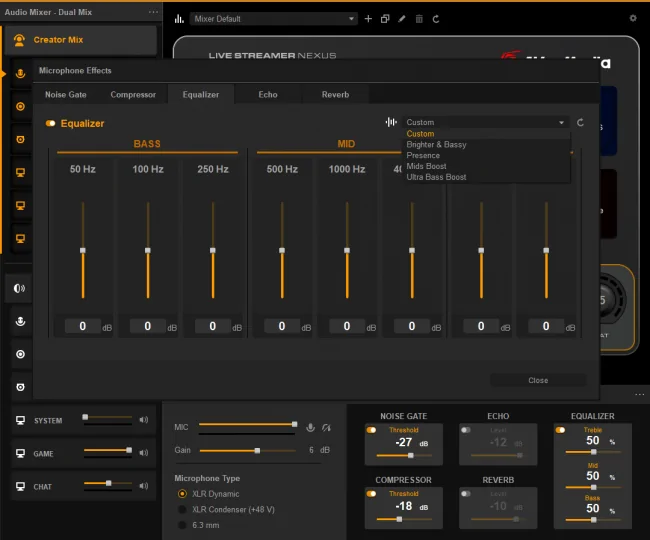The image size is (650, 540).
Task: Open settings via the gear icon
Action: coord(633,18)
